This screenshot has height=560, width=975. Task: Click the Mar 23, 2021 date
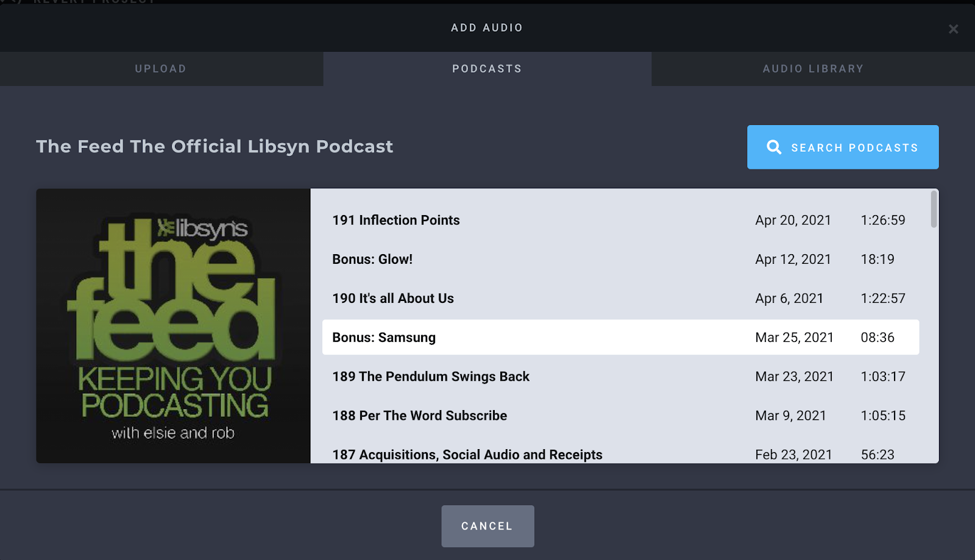pyautogui.click(x=794, y=376)
